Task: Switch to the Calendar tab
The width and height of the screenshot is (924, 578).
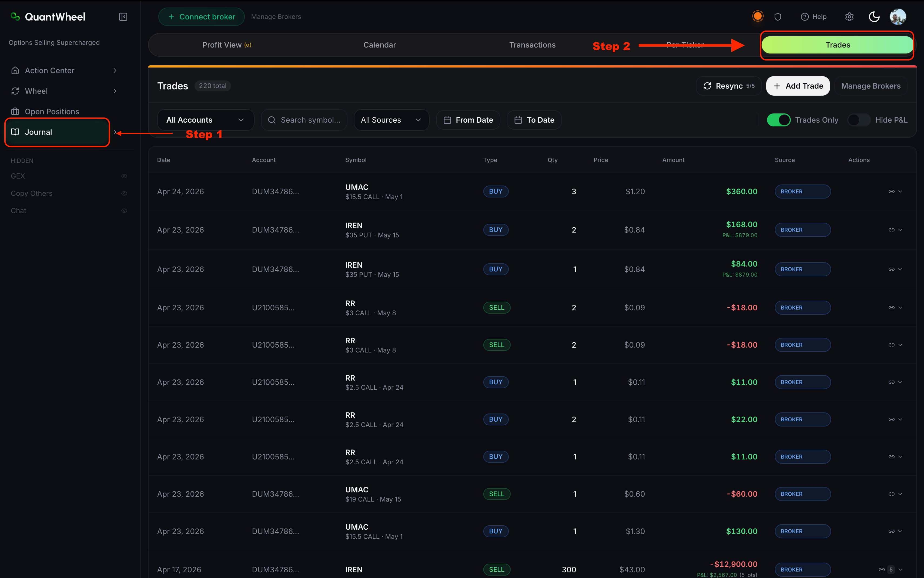Action: pyautogui.click(x=380, y=45)
